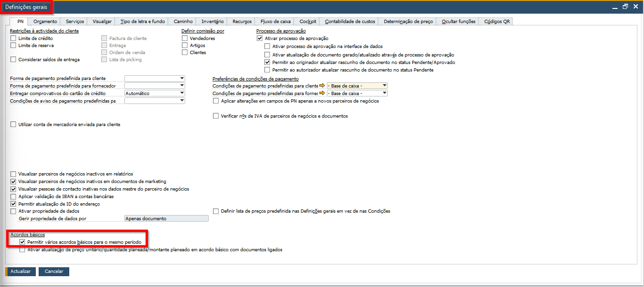
Task: Expand the Automático credit card vouchers dropdown
Action: pos(182,94)
